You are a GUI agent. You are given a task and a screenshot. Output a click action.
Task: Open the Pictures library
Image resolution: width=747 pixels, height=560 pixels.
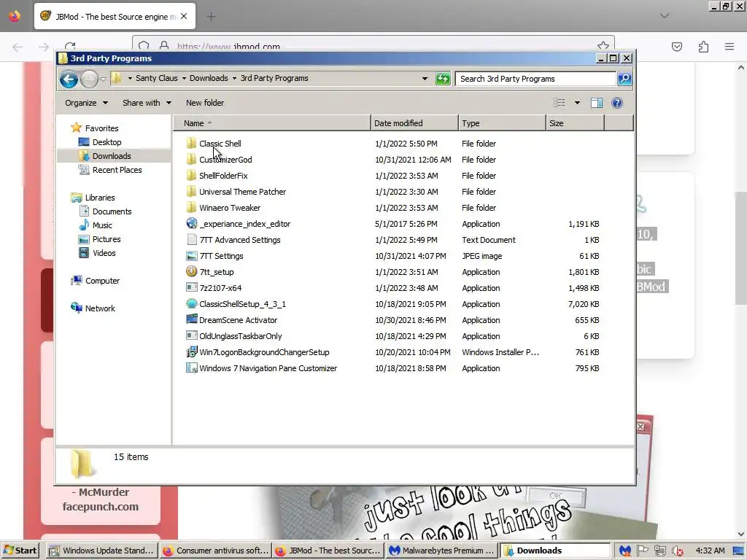107,239
